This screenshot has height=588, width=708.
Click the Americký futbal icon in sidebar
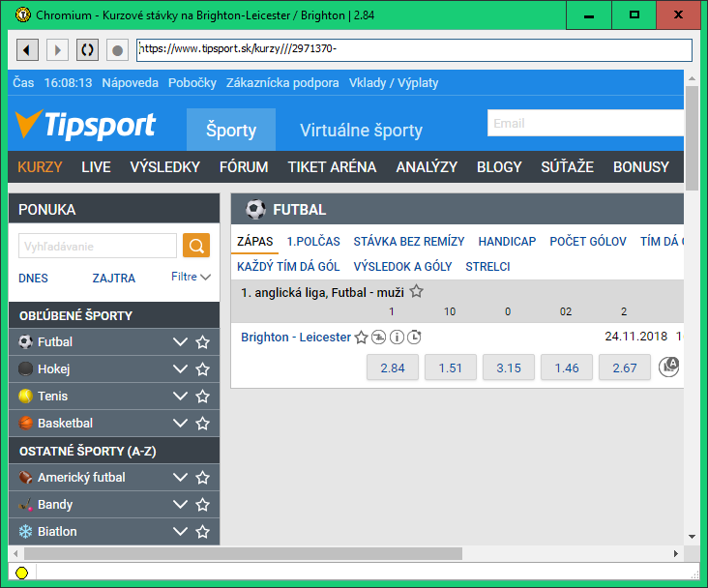pos(26,478)
